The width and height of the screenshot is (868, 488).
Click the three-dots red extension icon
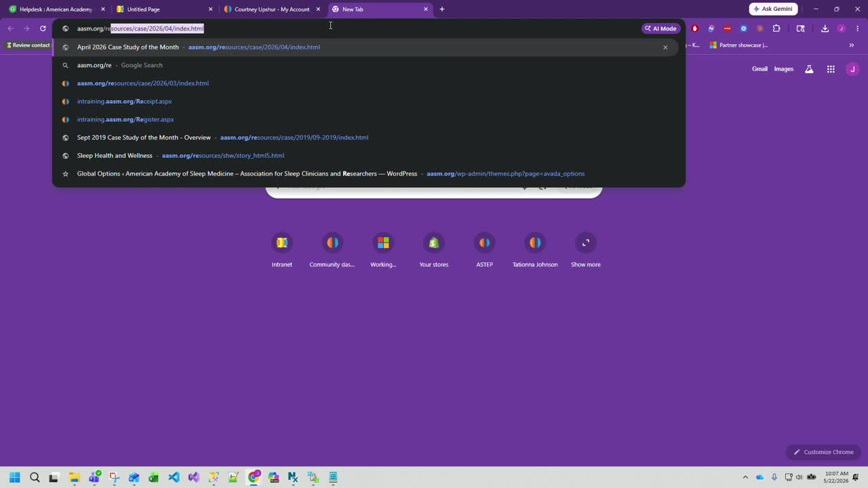tap(727, 28)
